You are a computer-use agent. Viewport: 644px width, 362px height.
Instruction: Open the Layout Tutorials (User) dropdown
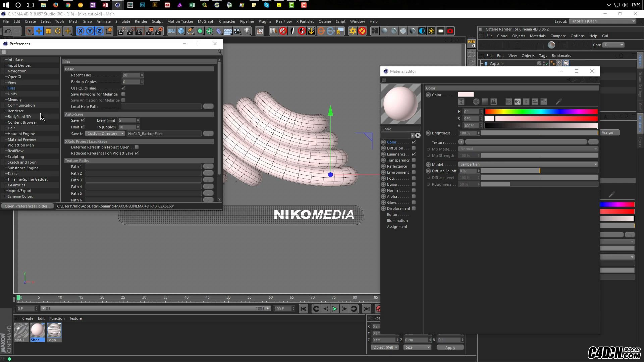602,21
